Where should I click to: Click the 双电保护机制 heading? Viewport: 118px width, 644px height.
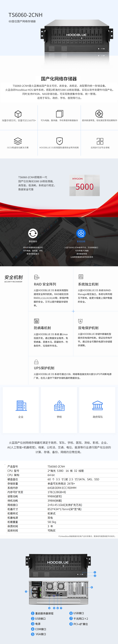[x=88, y=328]
